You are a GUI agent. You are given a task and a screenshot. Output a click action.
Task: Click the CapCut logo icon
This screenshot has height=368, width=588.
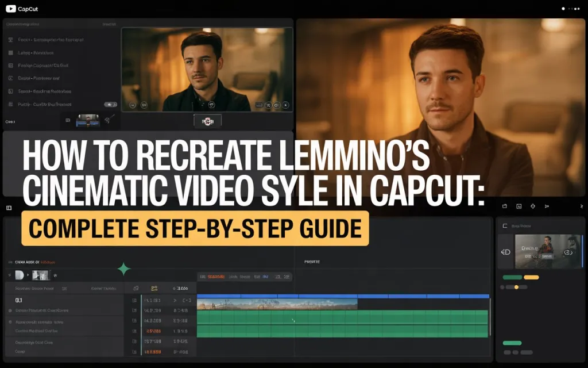10,8
